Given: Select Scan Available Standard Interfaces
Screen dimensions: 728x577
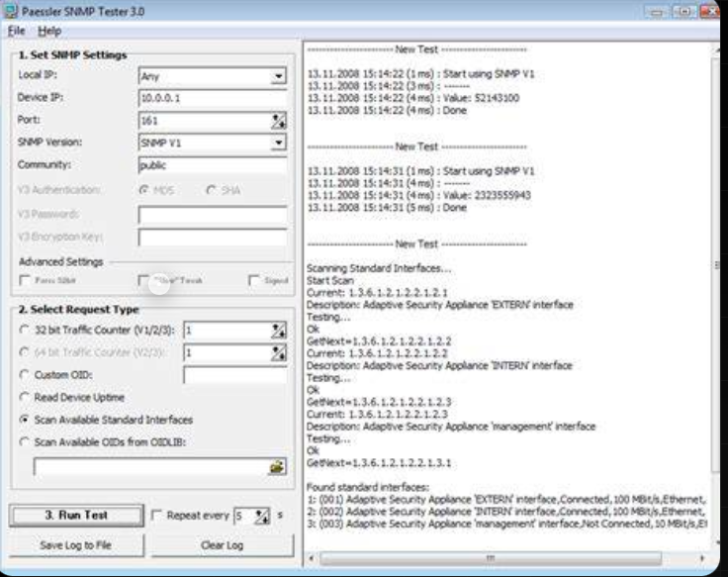Looking at the screenshot, I should pyautogui.click(x=24, y=420).
